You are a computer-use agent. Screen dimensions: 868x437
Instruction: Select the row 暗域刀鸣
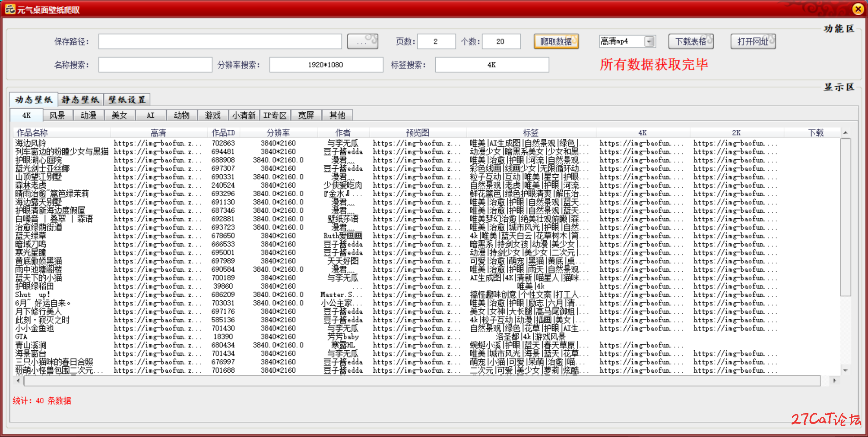(428, 244)
